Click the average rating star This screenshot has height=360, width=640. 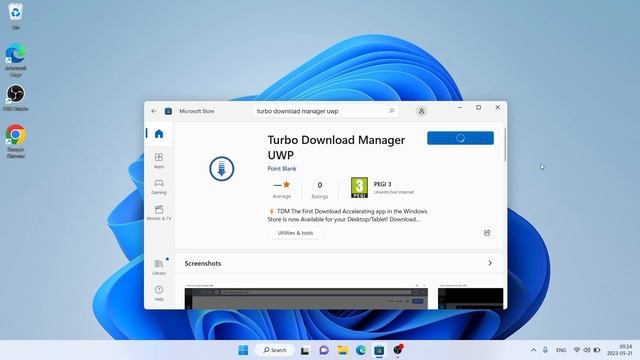click(x=286, y=184)
